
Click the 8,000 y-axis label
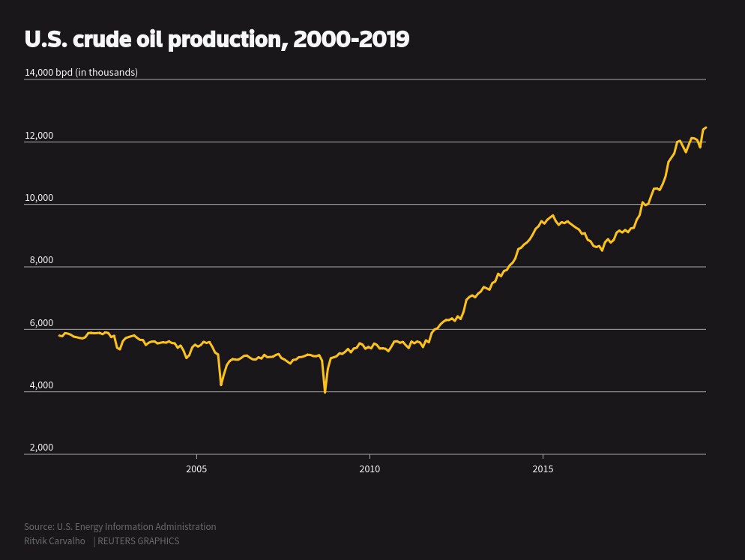(x=41, y=260)
